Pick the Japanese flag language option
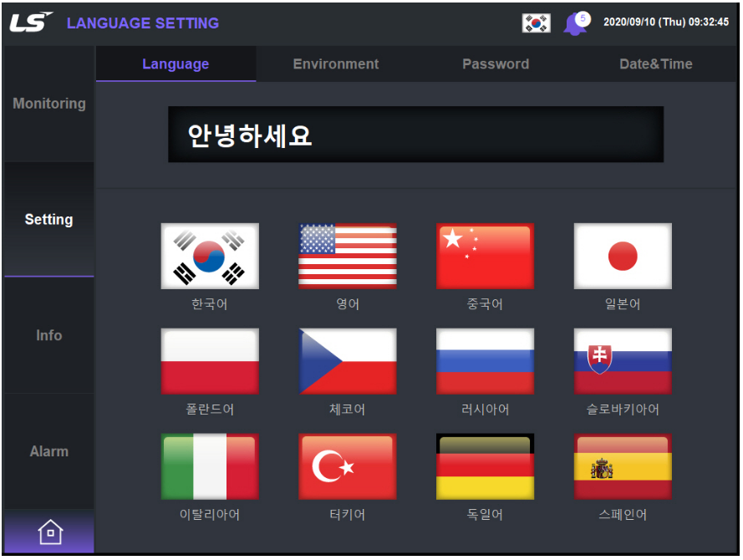The width and height of the screenshot is (743, 560). (x=623, y=257)
